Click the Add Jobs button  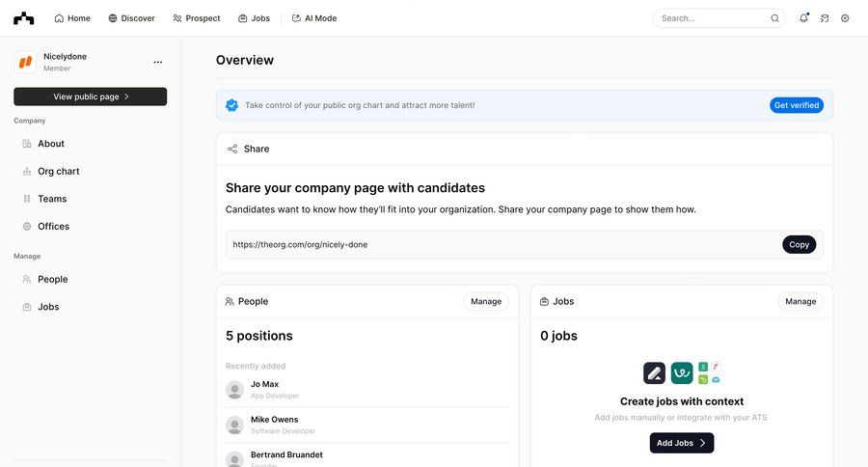[x=682, y=443]
